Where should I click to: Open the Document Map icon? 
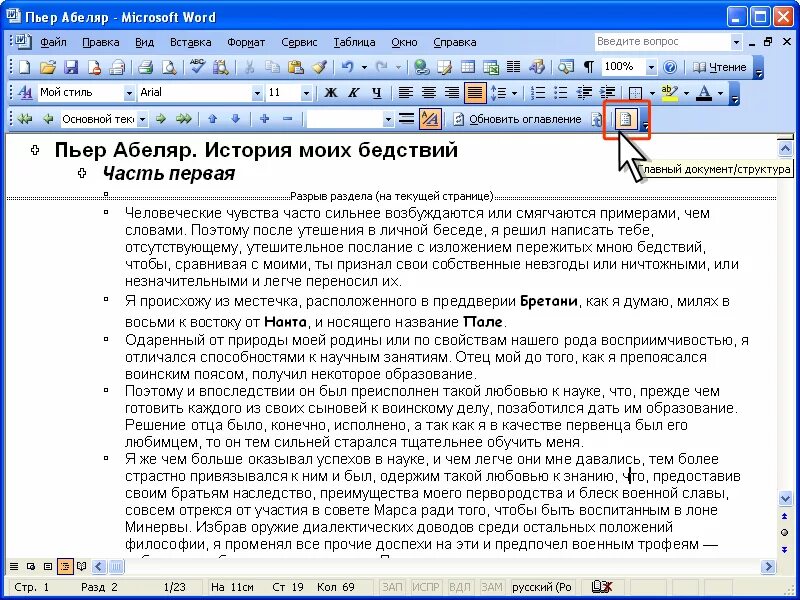pyautogui.click(x=565, y=67)
